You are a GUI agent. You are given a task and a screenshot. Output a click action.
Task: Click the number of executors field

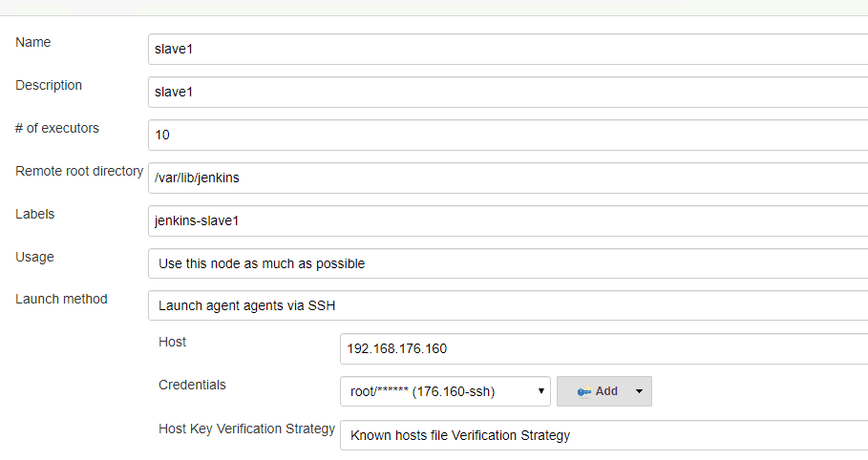(507, 135)
